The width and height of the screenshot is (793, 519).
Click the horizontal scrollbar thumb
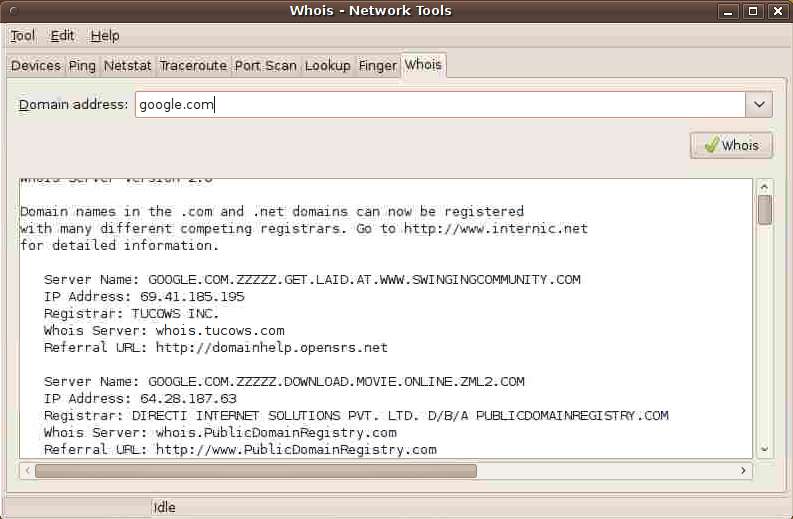(256, 471)
